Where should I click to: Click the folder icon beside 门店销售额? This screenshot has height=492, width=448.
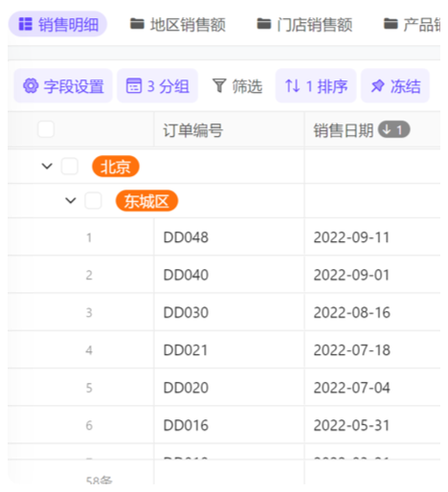264,24
